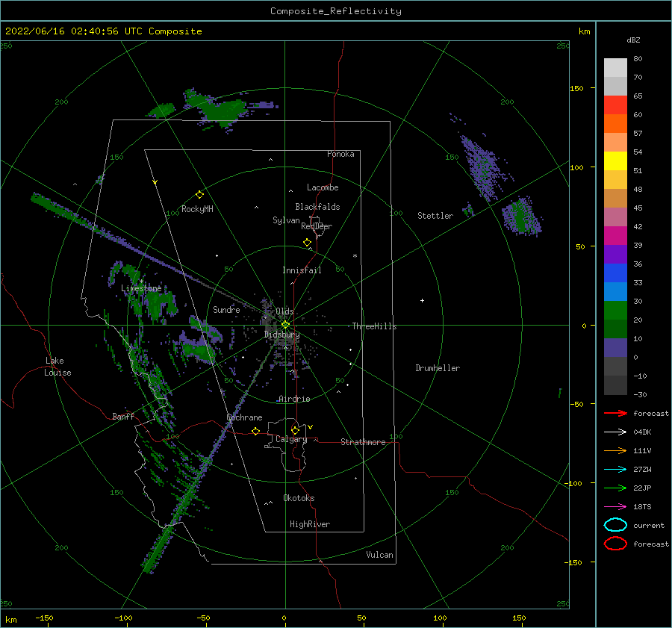Click the Sylvan label
The height and width of the screenshot is (628, 672).
click(286, 220)
